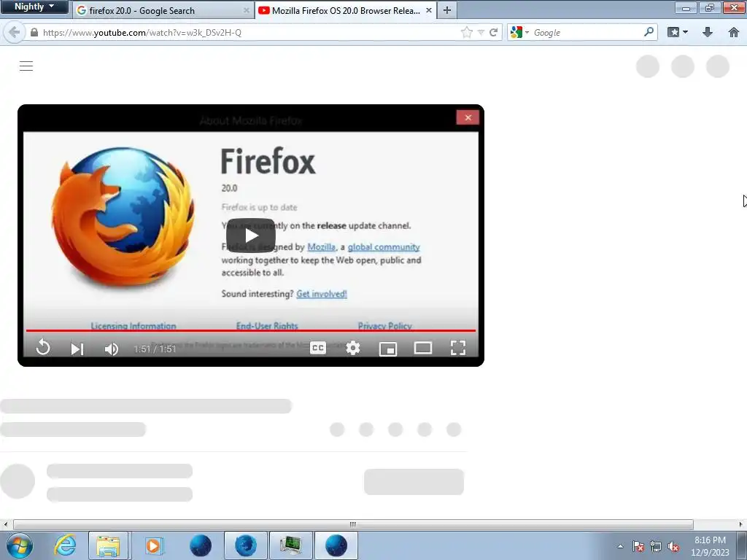
Task: Run search with the magnifier icon
Action: coord(649,32)
